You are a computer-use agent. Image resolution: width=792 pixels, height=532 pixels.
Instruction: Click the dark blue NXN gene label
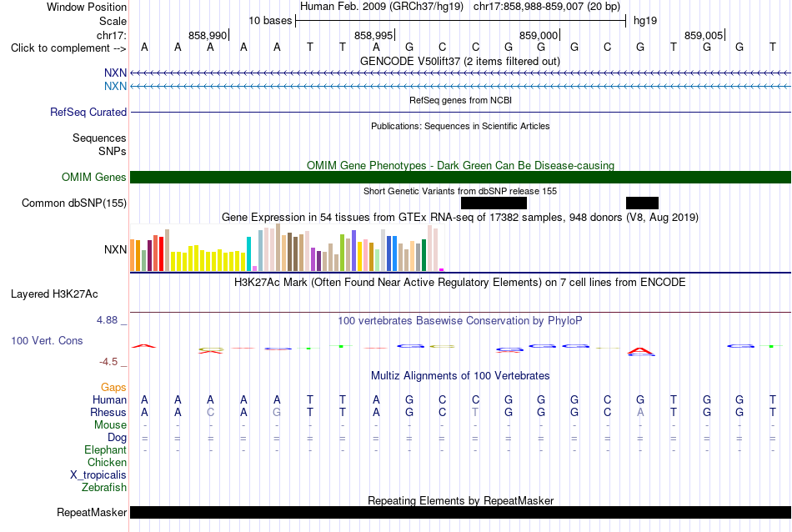pyautogui.click(x=115, y=73)
